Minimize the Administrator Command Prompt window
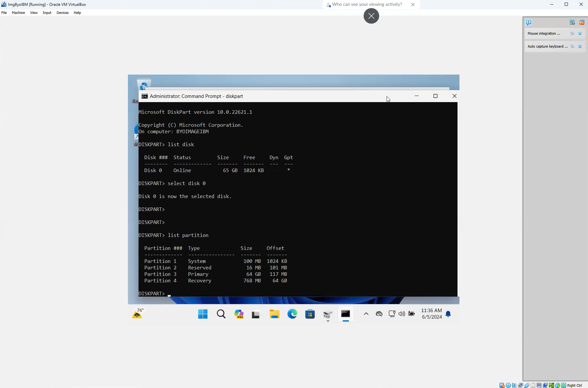Viewport: 588px width, 388px height. pyautogui.click(x=417, y=96)
